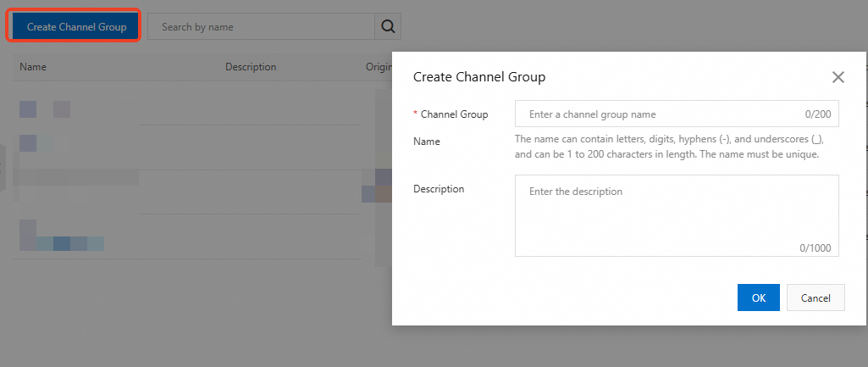Select the Name column header

33,67
